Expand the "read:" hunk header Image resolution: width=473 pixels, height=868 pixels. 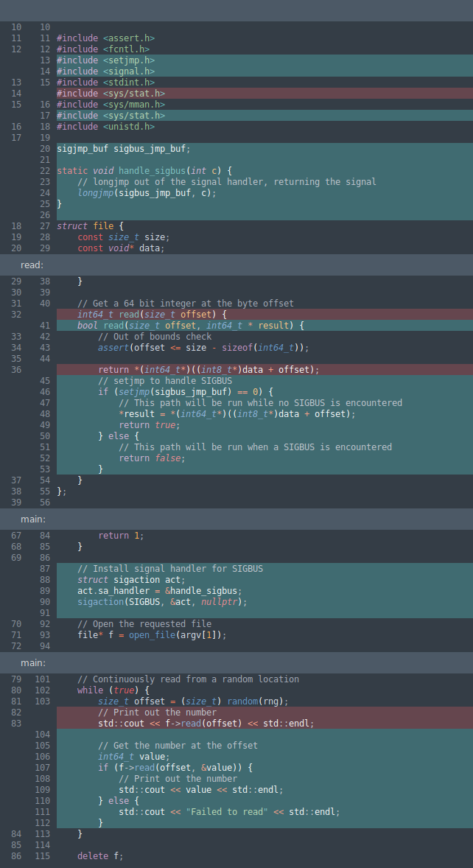32,265
